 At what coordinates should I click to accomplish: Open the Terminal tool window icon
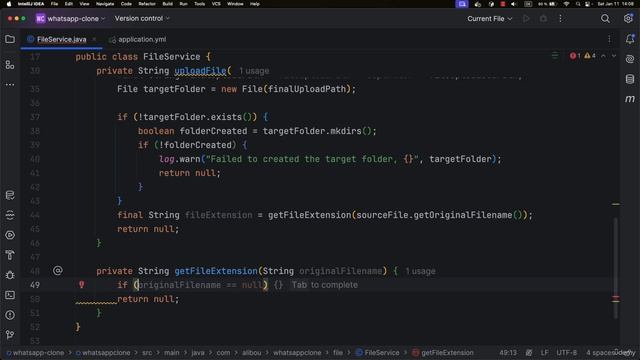(10, 295)
